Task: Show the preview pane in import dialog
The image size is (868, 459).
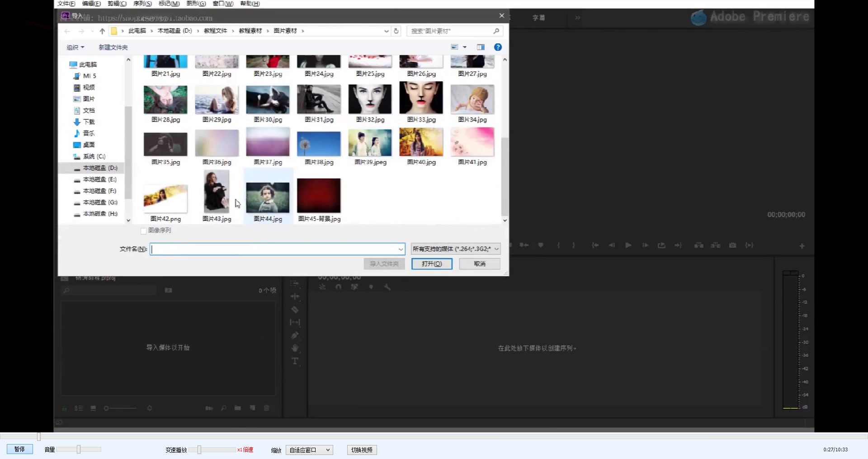Action: click(481, 47)
